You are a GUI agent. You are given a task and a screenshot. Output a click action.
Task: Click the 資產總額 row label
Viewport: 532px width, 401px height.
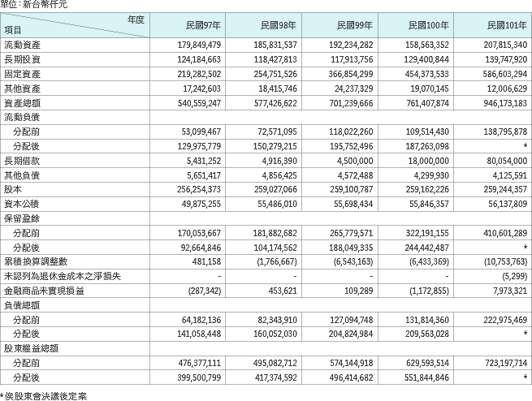pyautogui.click(x=23, y=103)
